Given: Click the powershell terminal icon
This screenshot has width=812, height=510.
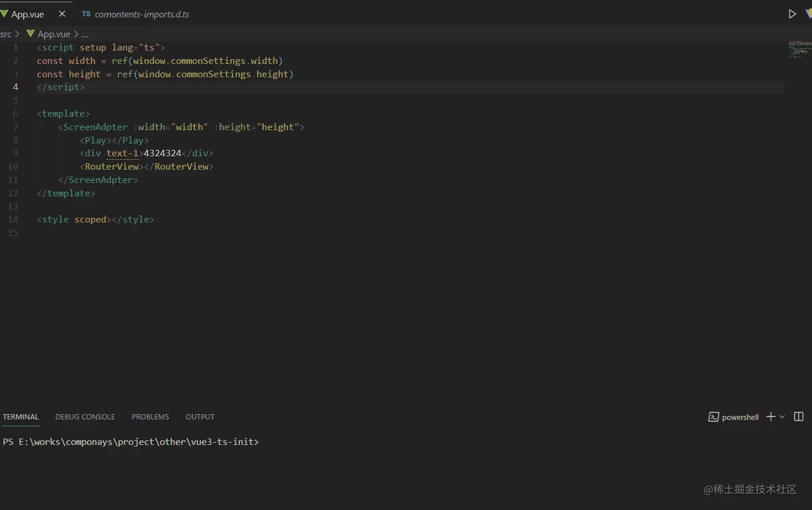Looking at the screenshot, I should pos(713,417).
